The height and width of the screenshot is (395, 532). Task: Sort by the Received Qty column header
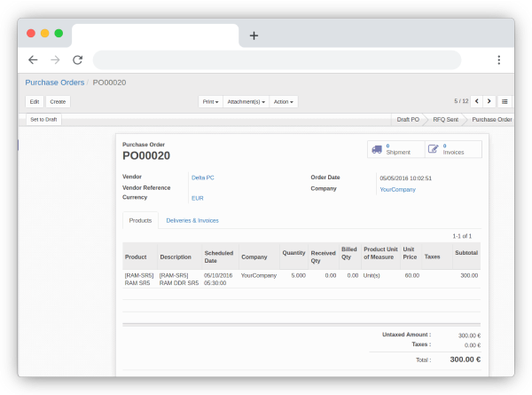tap(324, 257)
